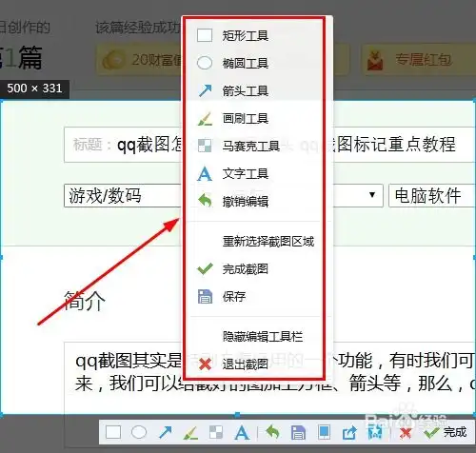Open the 游戏/数码 category dropdown
Screen dimensions: 476x453
[x=123, y=195]
